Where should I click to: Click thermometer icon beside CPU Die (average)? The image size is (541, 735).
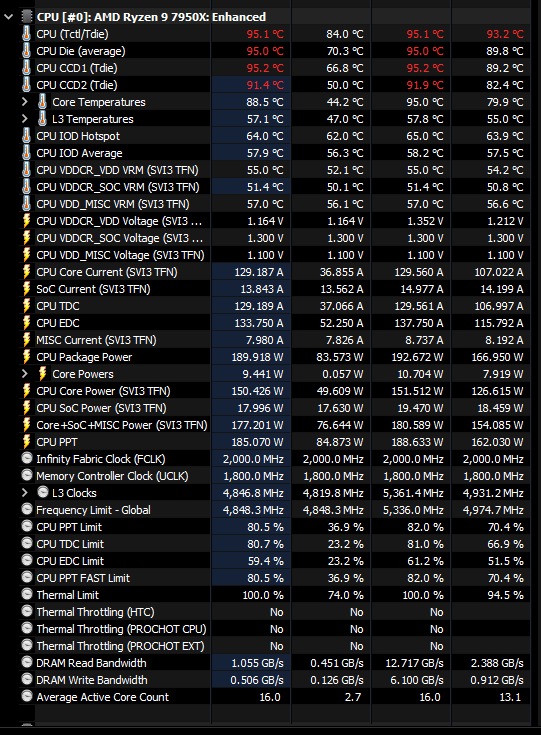pyautogui.click(x=27, y=51)
